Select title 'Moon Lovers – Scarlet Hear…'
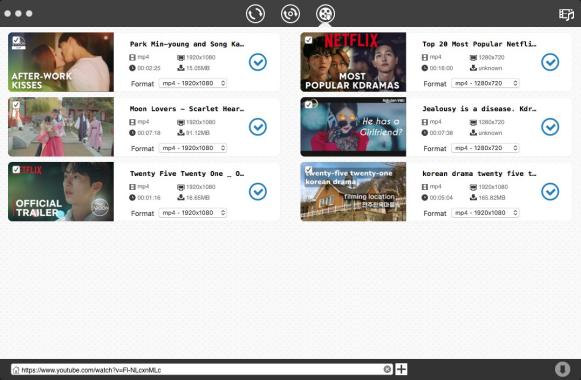 187,109
